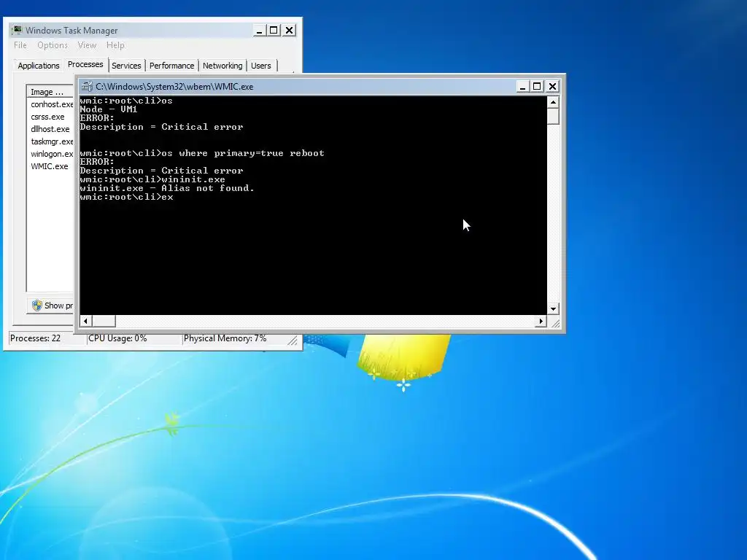Select the winlogon.exe process row
This screenshot has width=747, height=560.
pyautogui.click(x=50, y=154)
